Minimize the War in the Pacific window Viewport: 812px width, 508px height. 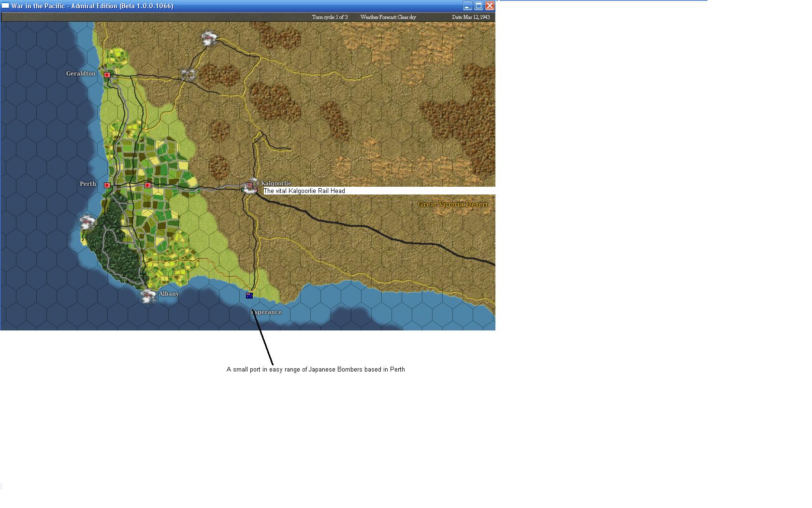coord(467,6)
